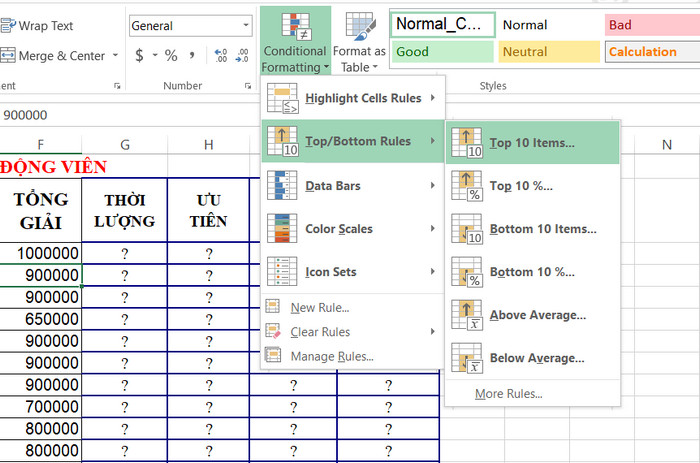Click Conditional Formatting button

[295, 42]
